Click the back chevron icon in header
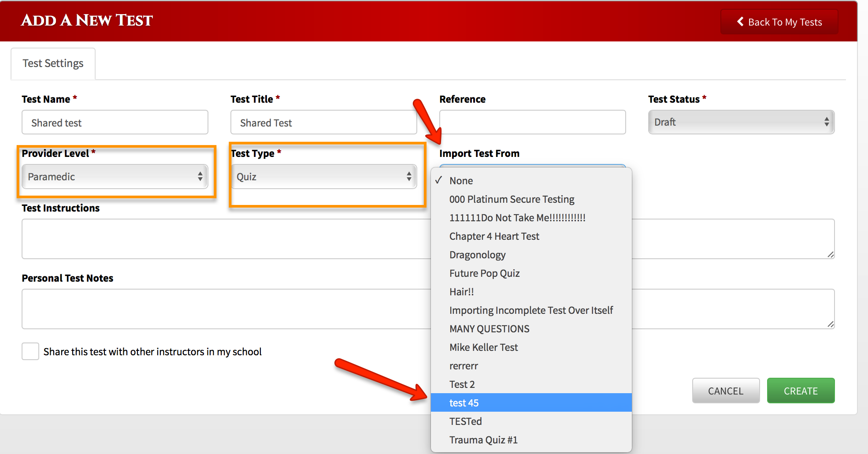The image size is (868, 454). click(x=740, y=22)
